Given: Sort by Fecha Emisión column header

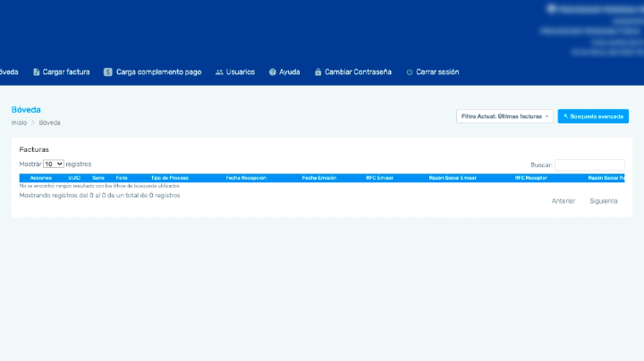Looking at the screenshot, I should [319, 178].
